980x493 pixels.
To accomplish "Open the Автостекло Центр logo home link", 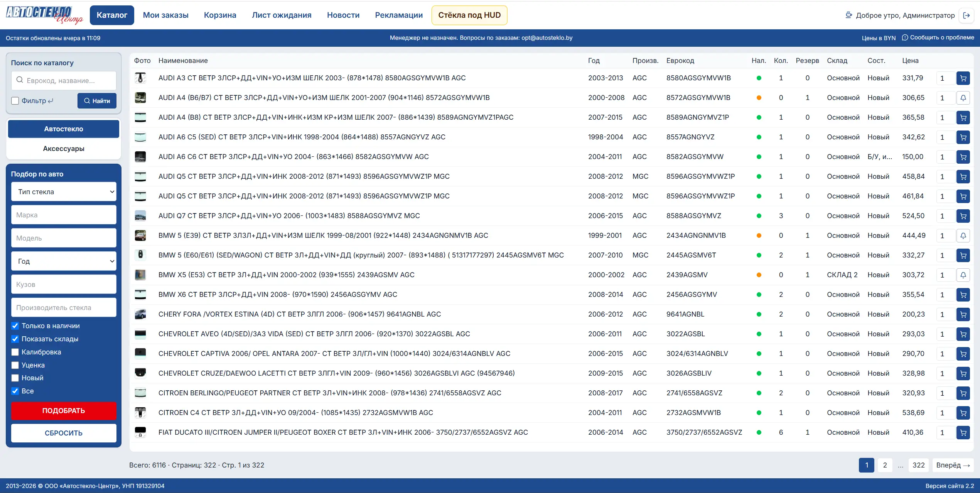I will click(44, 15).
